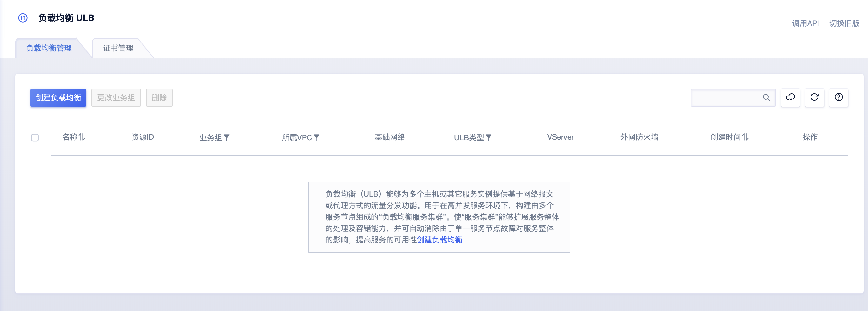This screenshot has width=868, height=311.
Task: Refresh the load balancer list
Action: [x=814, y=97]
